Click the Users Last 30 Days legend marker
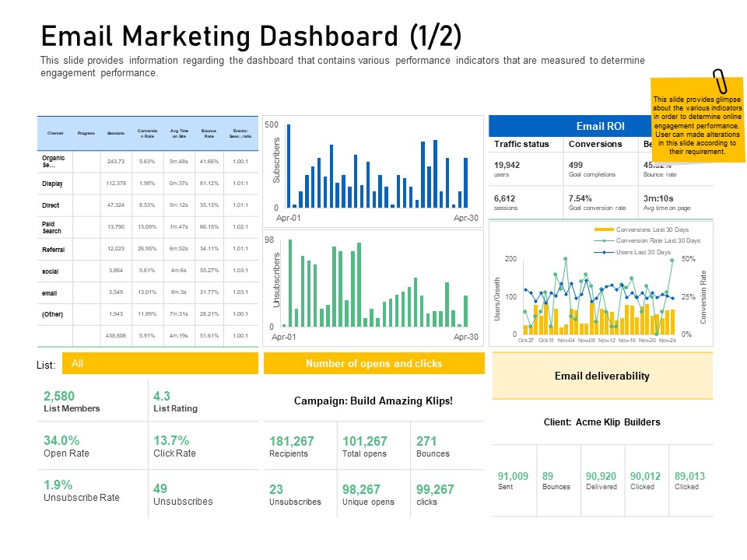747x560 pixels. [604, 252]
